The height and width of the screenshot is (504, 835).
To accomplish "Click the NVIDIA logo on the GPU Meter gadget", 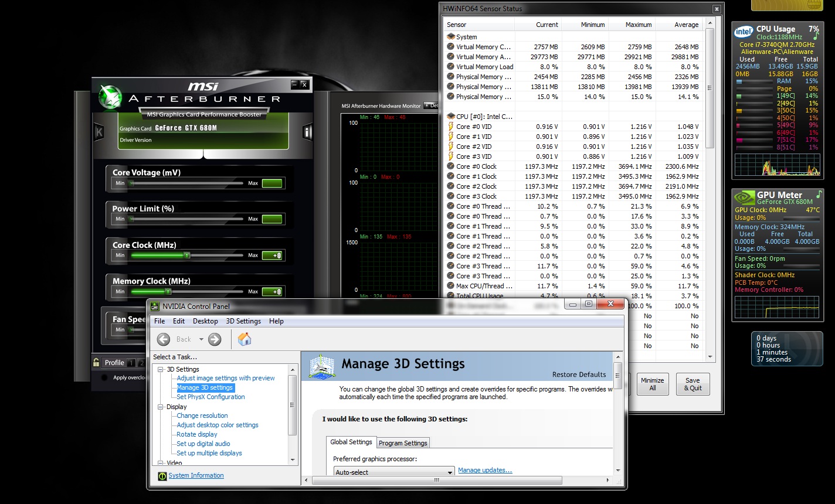I will [744, 198].
